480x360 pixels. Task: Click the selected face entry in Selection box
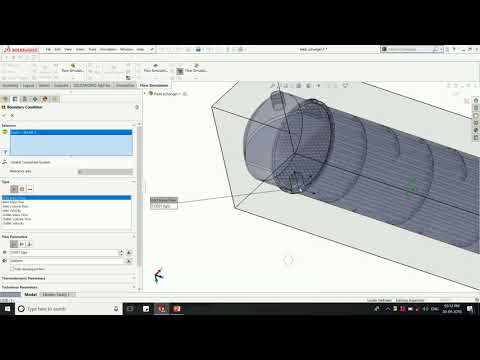pos(71,132)
